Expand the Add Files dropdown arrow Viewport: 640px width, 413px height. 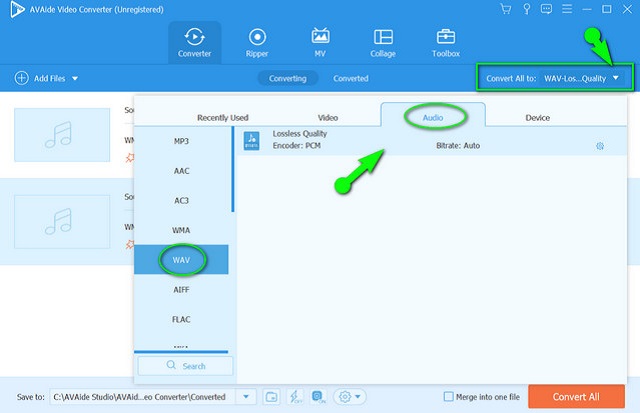click(x=74, y=78)
